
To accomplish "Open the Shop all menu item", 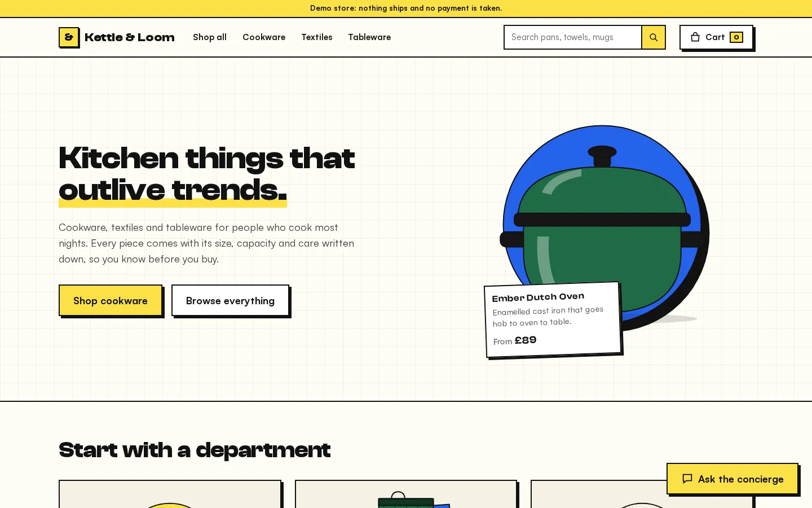I will 210,37.
